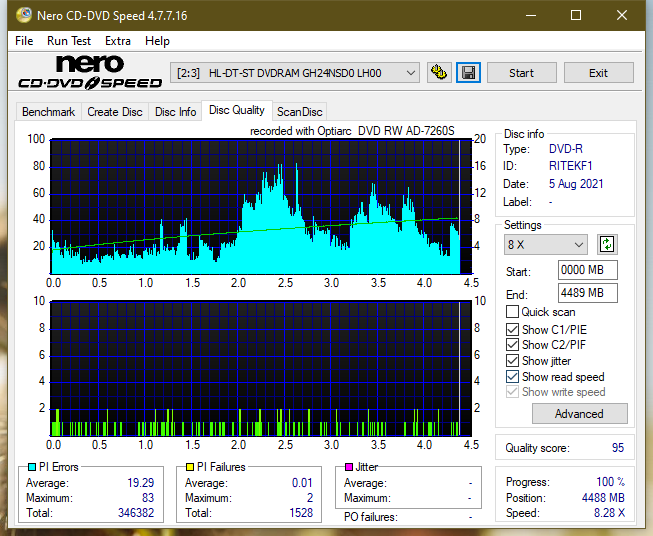Click the magenta Jitter legend square

(349, 467)
